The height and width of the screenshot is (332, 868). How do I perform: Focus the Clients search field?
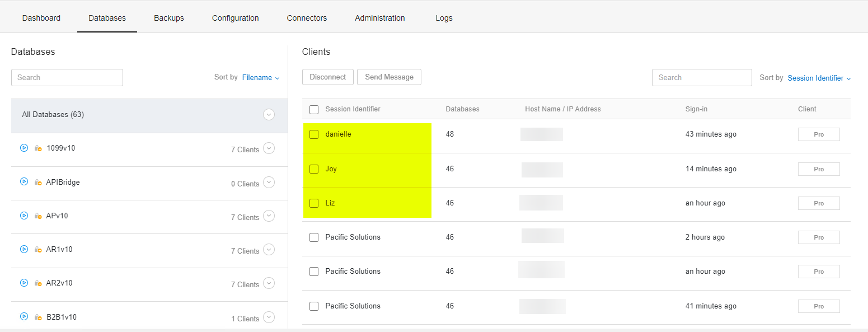[702, 78]
